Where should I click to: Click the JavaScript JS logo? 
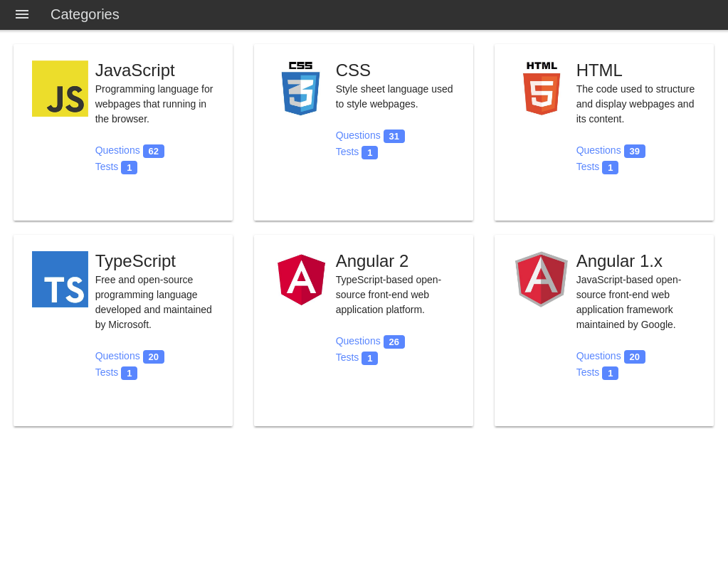(x=60, y=88)
